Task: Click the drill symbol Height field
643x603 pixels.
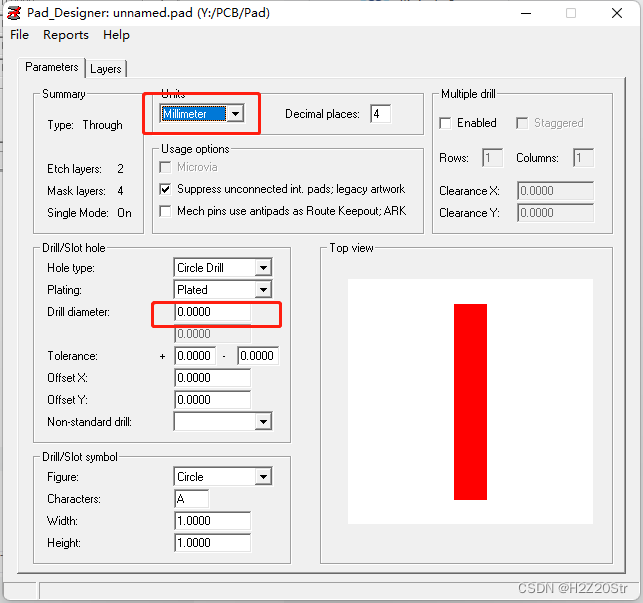Action: point(212,543)
